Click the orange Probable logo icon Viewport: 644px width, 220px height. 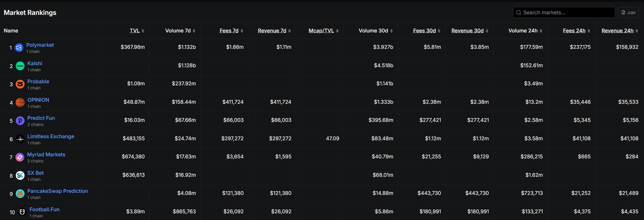coord(20,84)
